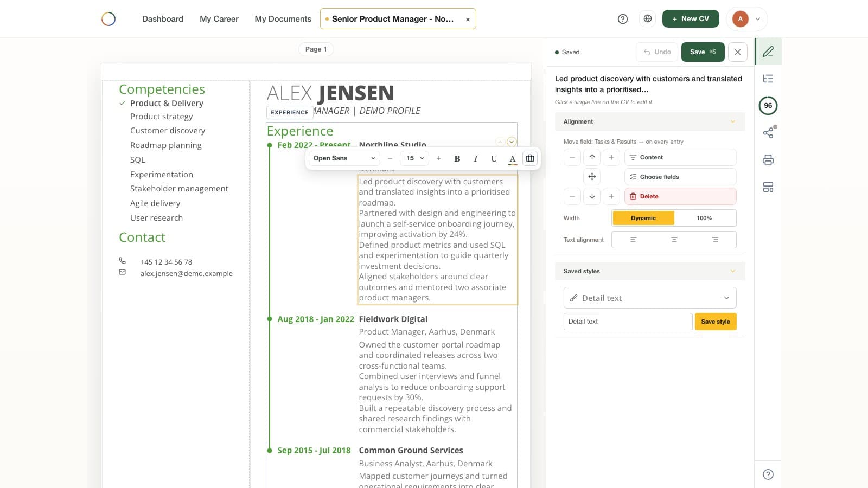Apply italic formatting to text
This screenshot has height=488, width=868.
(476, 158)
